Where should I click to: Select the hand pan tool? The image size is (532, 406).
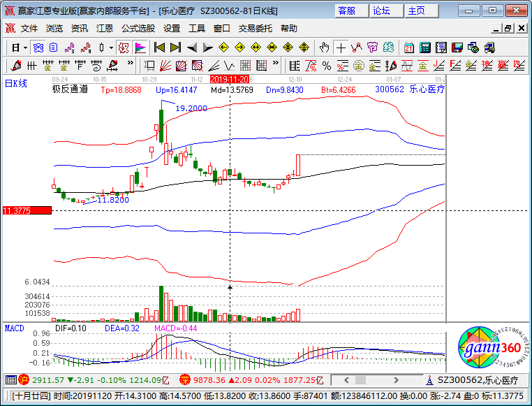pyautogui.click(x=325, y=48)
